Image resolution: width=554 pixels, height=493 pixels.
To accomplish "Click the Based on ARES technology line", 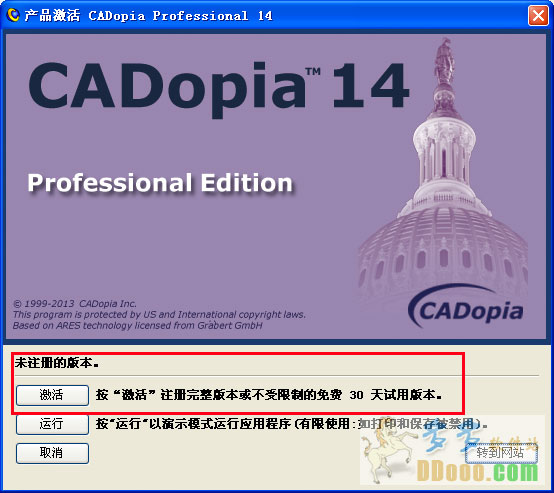I will click(138, 325).
